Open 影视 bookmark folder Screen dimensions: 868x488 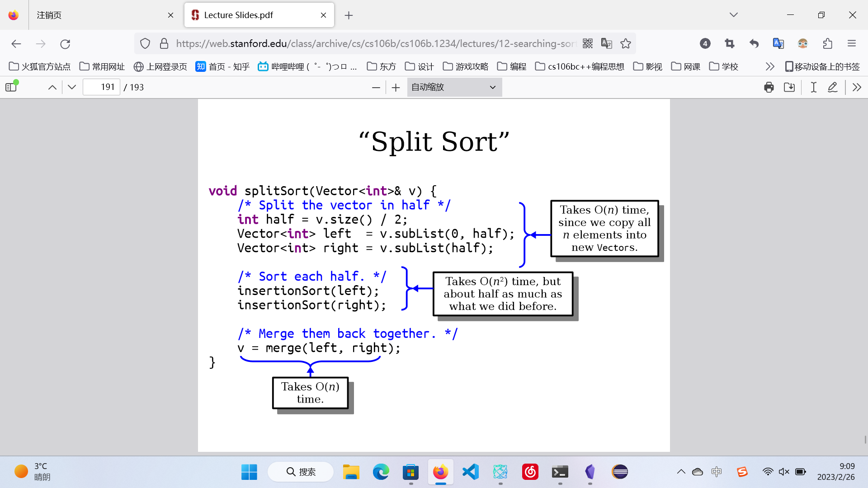click(648, 66)
